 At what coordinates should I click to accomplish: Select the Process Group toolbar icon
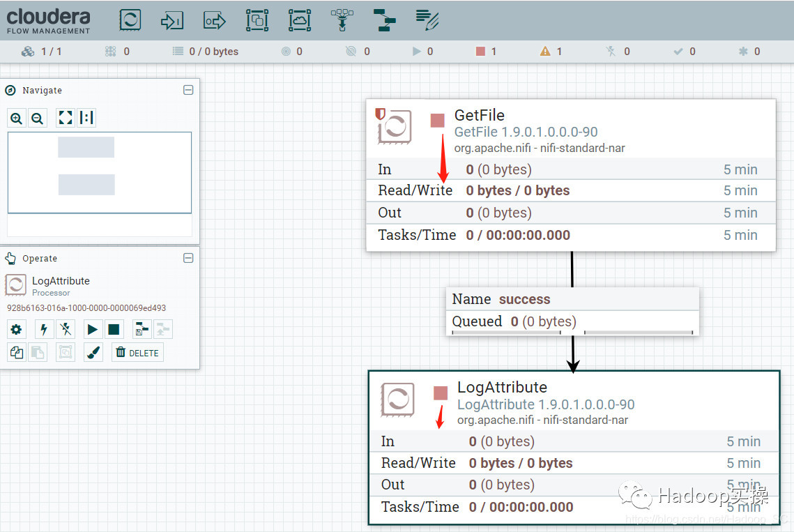tap(257, 20)
